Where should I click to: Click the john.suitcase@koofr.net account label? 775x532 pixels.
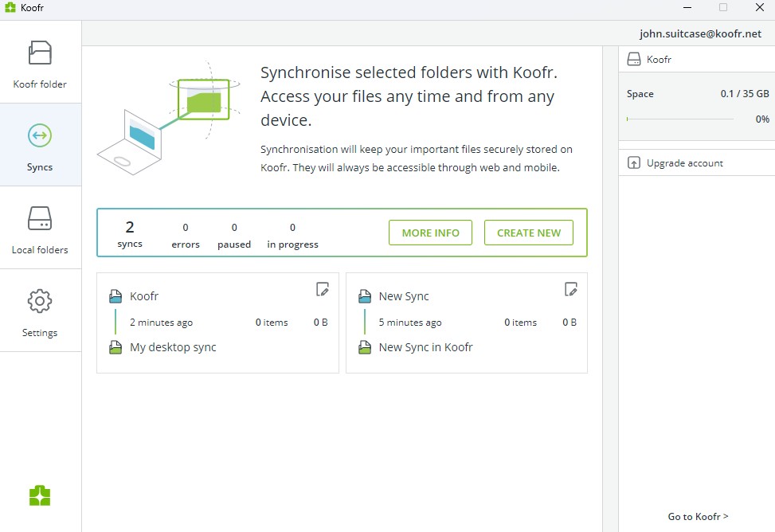point(700,33)
